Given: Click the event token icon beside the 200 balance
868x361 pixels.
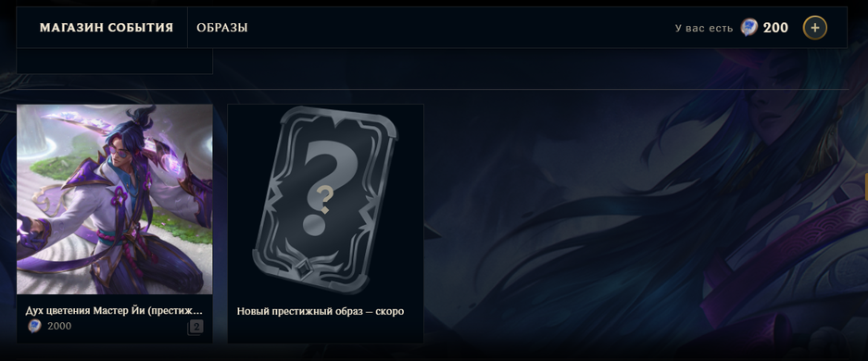Looking at the screenshot, I should point(749,27).
